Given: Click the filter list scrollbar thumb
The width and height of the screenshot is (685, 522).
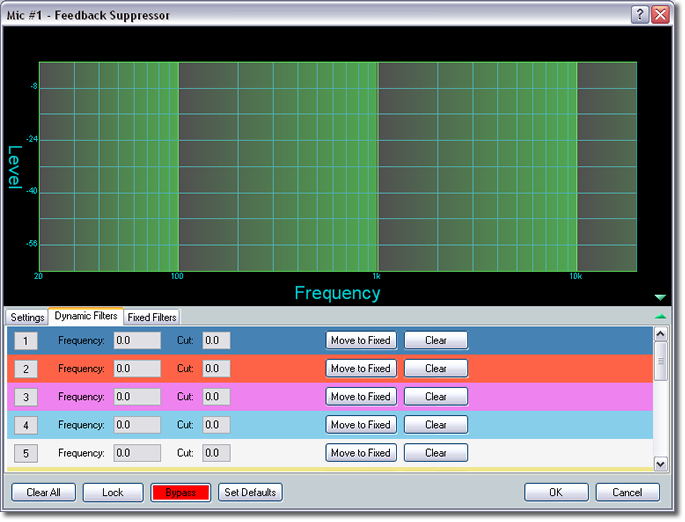Looking at the screenshot, I should pyautogui.click(x=661, y=361).
